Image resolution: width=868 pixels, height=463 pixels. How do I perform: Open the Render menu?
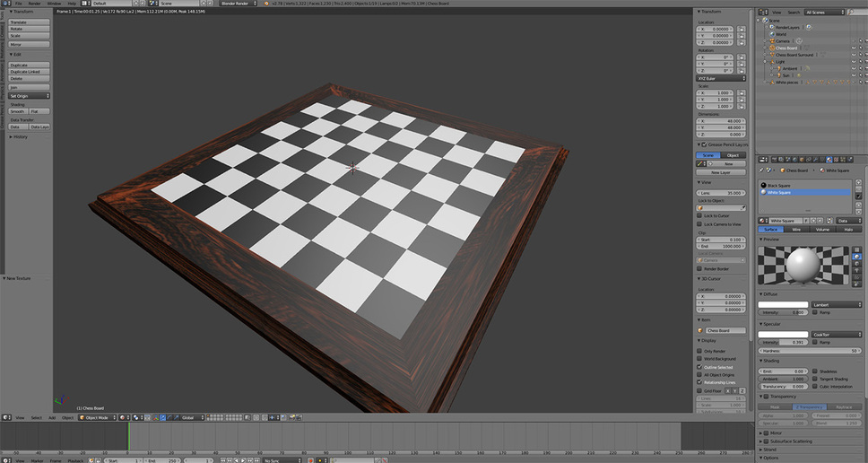[34, 4]
